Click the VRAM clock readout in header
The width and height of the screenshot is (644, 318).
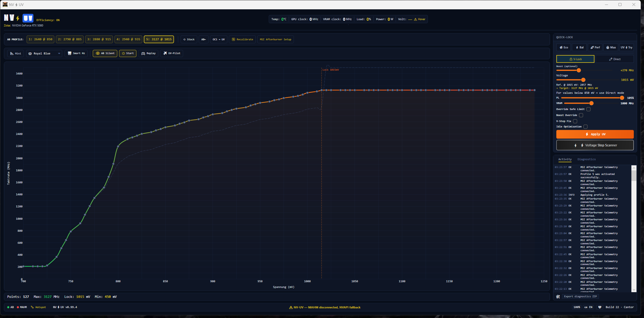tap(337, 19)
